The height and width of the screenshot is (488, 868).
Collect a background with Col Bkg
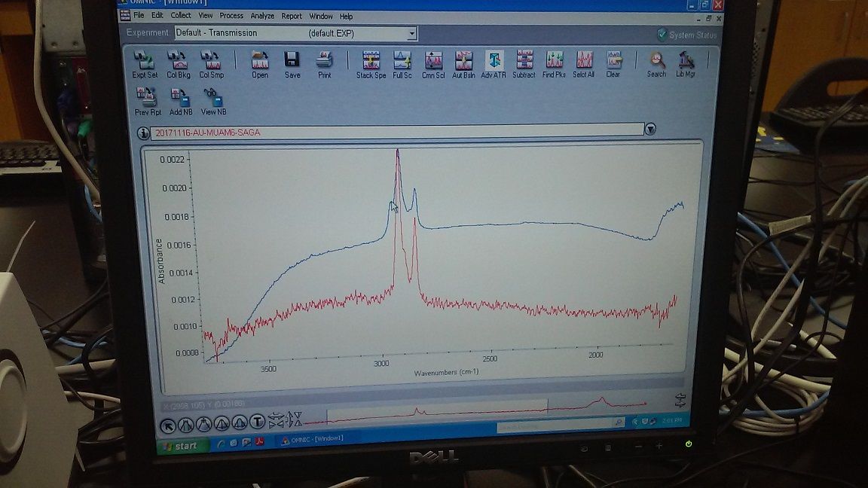[x=179, y=64]
